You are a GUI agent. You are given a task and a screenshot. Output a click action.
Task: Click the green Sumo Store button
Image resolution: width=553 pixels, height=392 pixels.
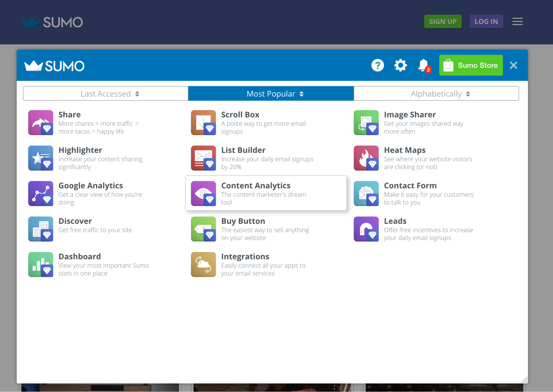click(471, 65)
